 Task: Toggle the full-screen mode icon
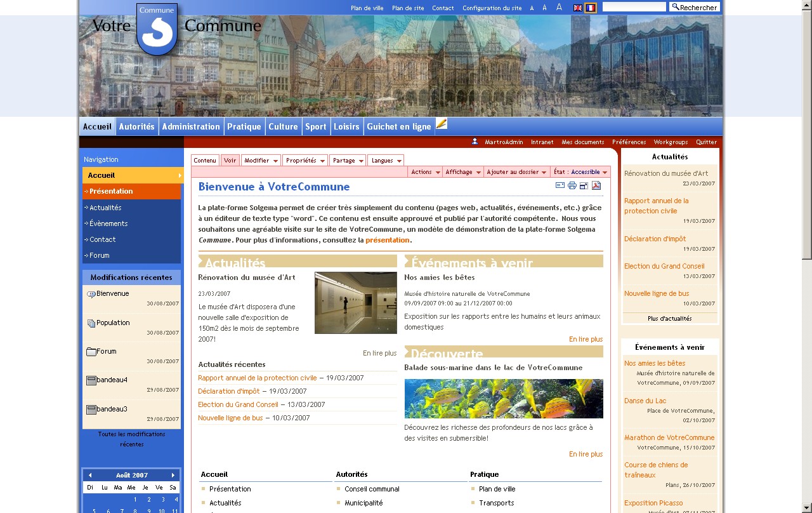[584, 185]
